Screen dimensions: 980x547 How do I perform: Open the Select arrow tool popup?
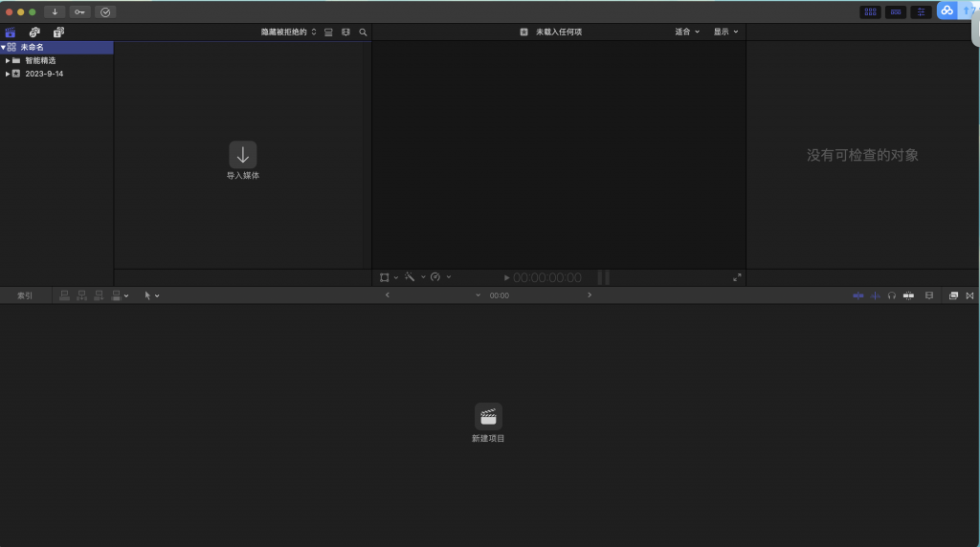pyautogui.click(x=151, y=296)
